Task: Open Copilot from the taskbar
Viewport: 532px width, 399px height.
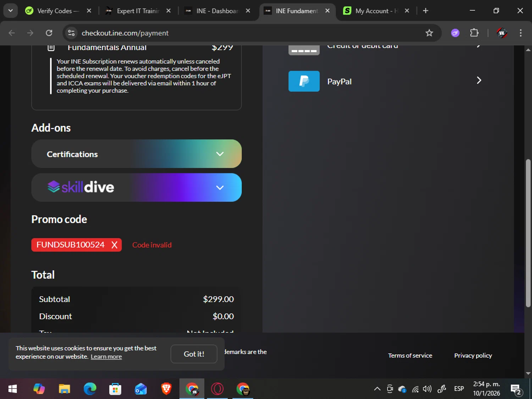Action: (39, 389)
